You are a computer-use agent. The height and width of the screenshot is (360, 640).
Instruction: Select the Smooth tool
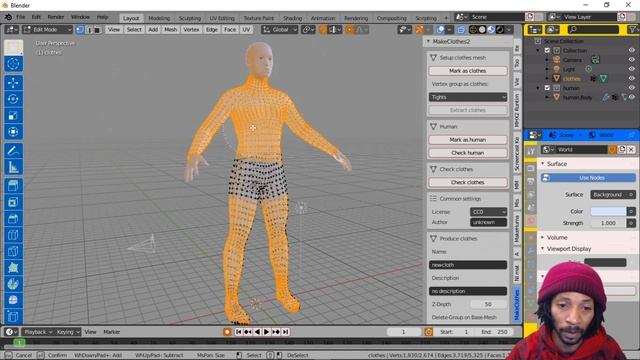(13, 300)
